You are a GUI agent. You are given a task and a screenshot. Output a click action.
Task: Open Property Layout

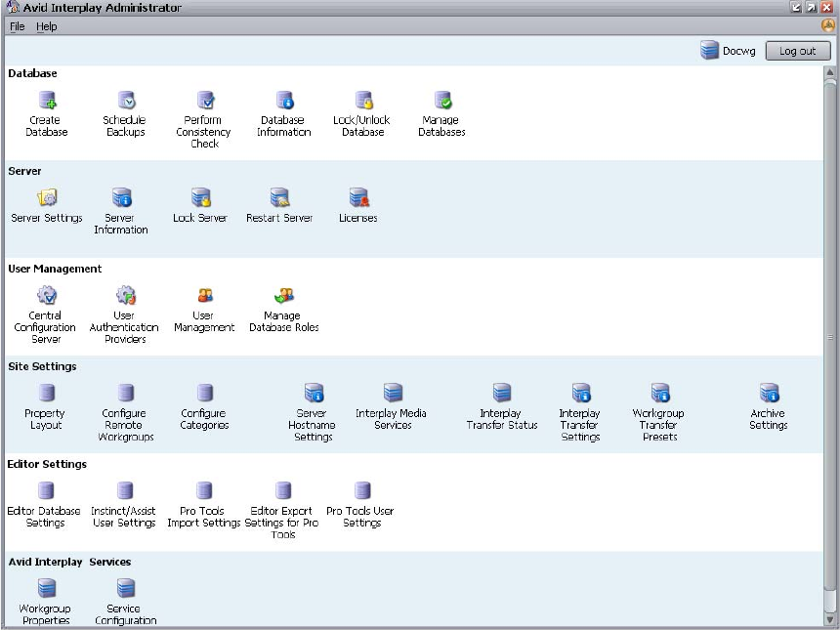click(x=46, y=406)
